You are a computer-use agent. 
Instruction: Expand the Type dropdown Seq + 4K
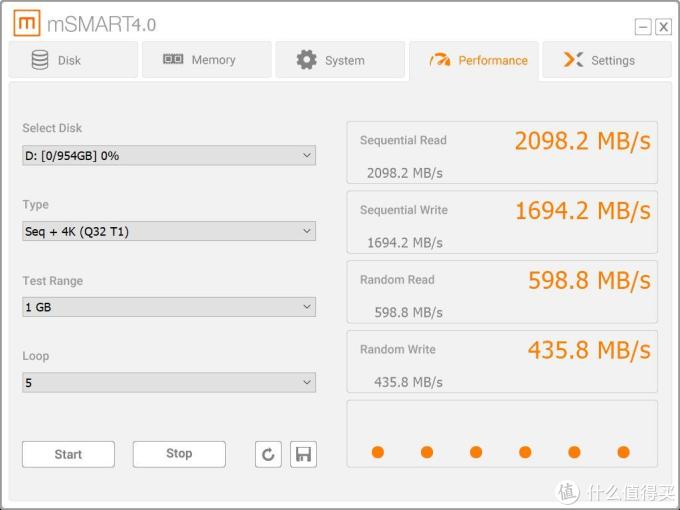(169, 231)
